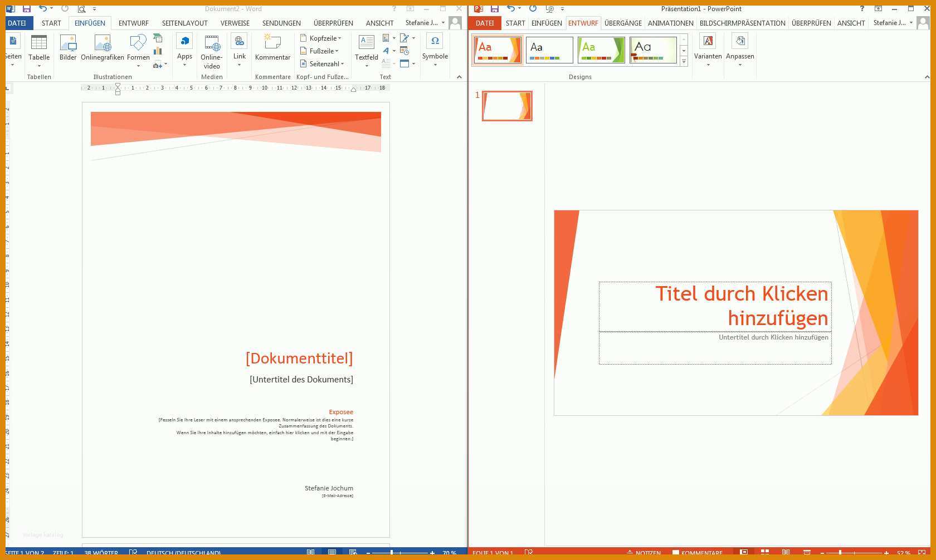Expand the Seitenzahl page number dropdown
936x560 pixels.
(x=322, y=63)
